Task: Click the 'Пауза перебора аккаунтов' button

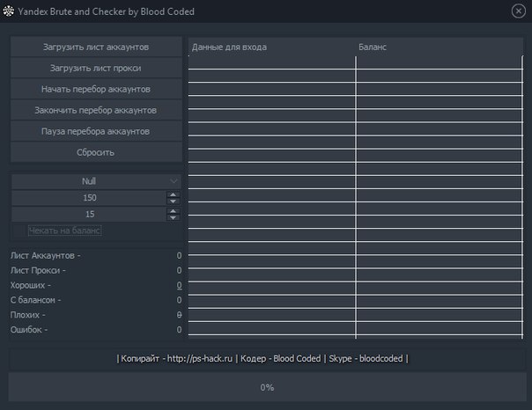Action: tap(96, 131)
